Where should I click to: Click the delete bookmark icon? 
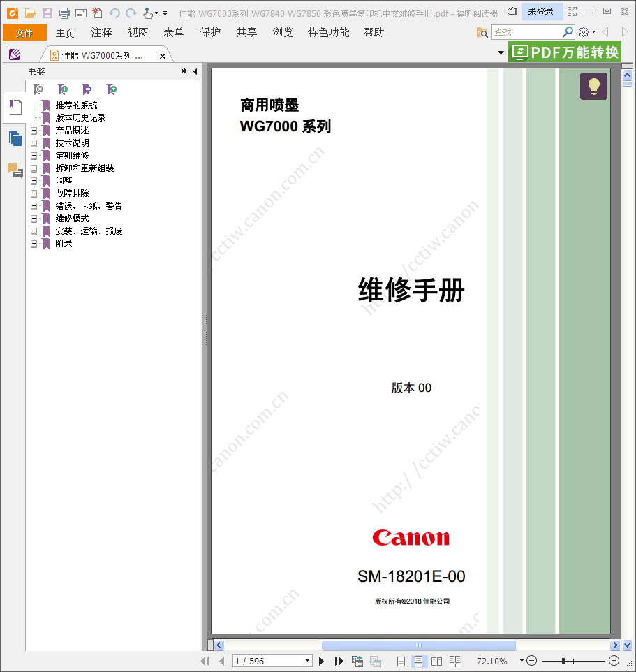coord(38,89)
